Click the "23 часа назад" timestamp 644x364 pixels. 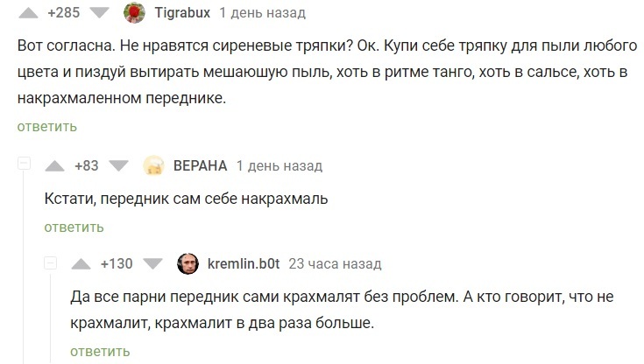click(335, 263)
